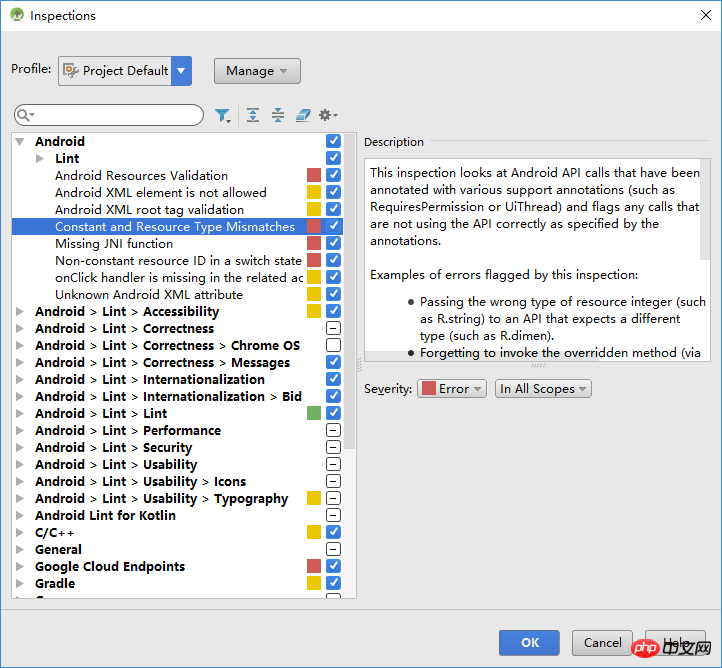Uncheck Android Resources Validation checkbox
This screenshot has width=722, height=668.
click(x=333, y=175)
